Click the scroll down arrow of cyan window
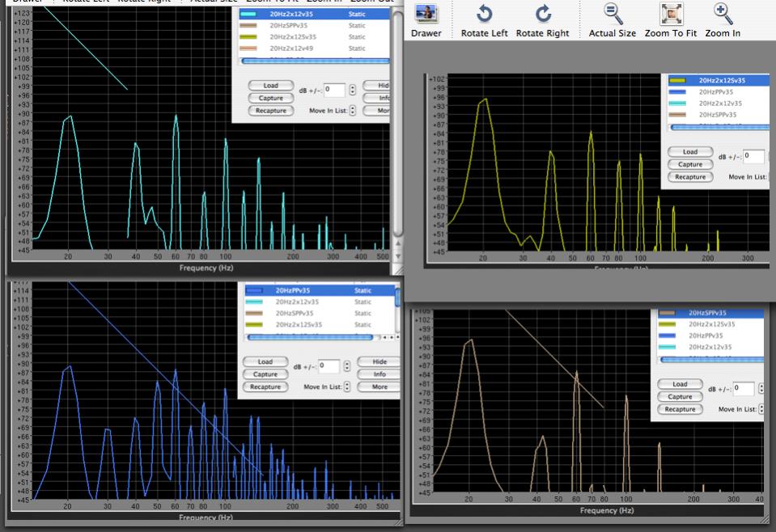 398,256
